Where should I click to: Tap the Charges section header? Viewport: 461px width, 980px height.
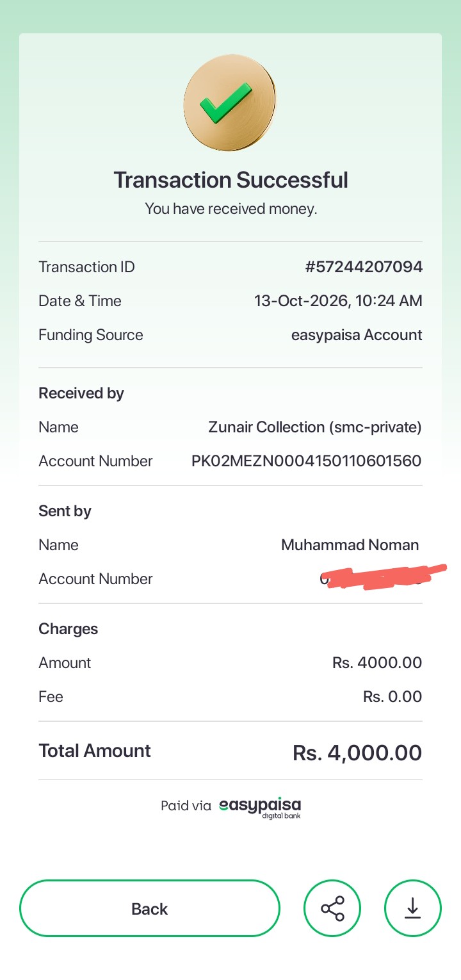coord(68,629)
